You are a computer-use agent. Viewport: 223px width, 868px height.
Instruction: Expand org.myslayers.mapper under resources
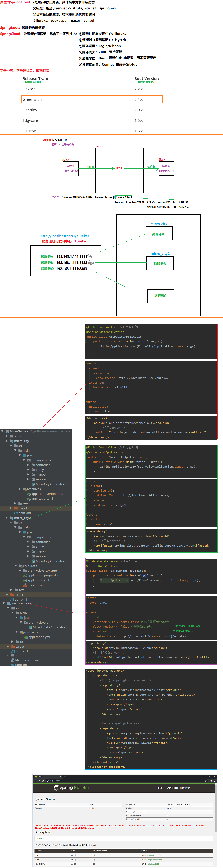click(x=20, y=571)
